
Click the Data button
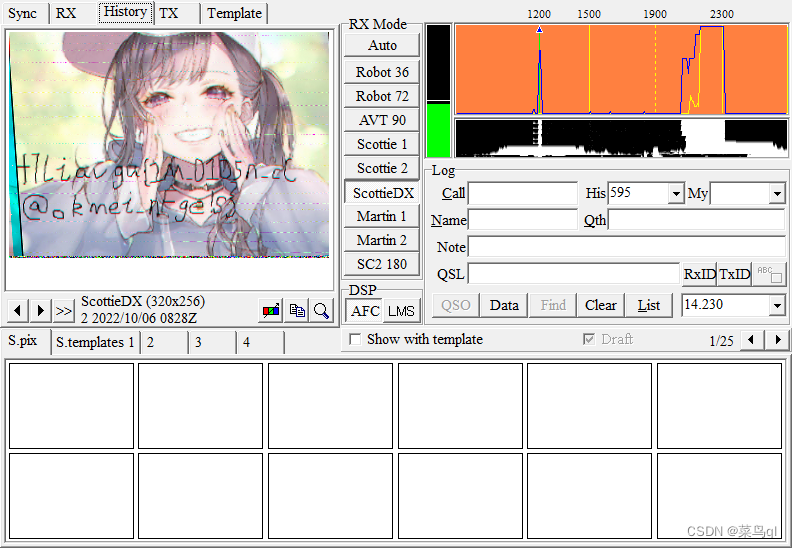click(x=504, y=305)
